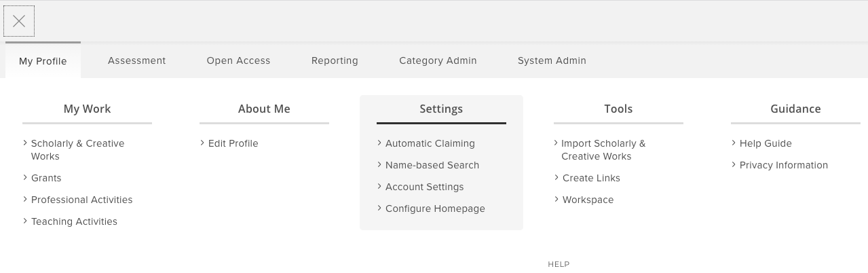Open the Open Access tab
Viewport: 868px width, 273px height.
[238, 60]
